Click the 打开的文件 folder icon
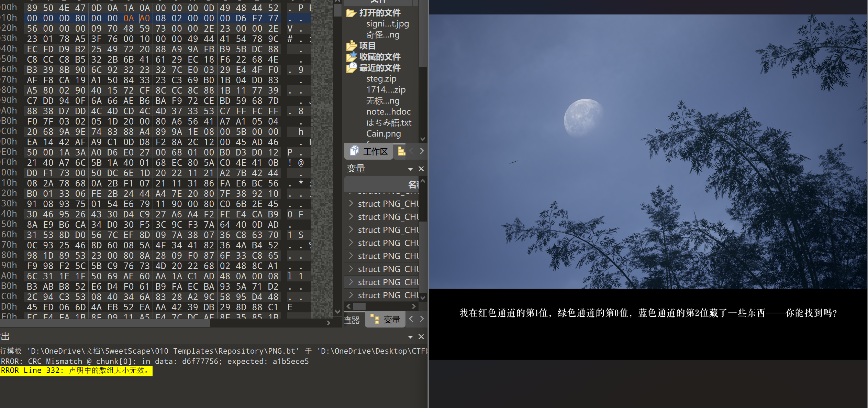The height and width of the screenshot is (408, 868). point(351,13)
